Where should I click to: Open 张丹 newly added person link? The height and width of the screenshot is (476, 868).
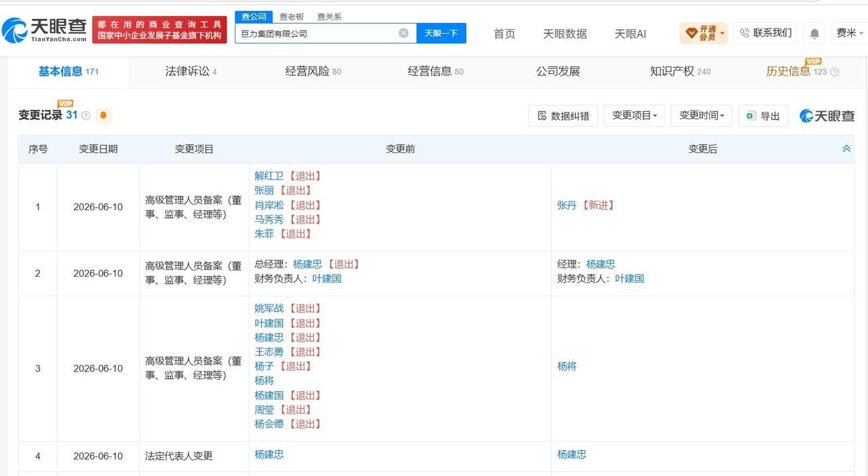567,205
